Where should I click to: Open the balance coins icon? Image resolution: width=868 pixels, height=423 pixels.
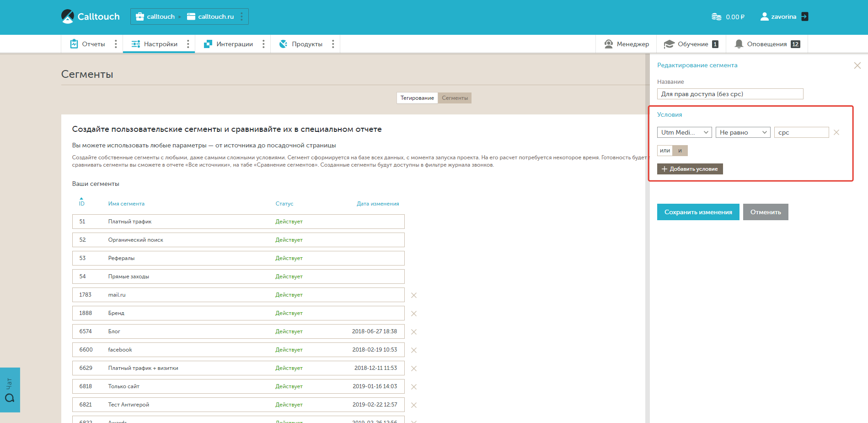click(716, 17)
